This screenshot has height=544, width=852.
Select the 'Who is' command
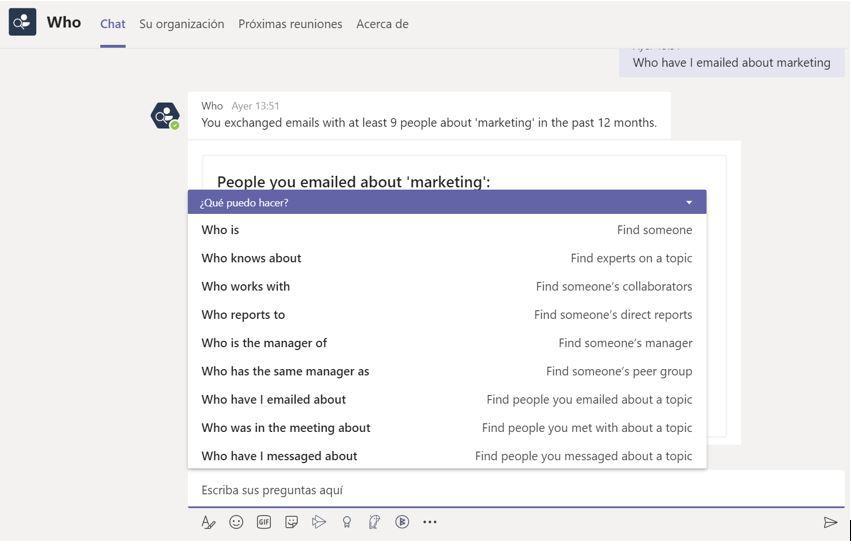[x=447, y=230]
